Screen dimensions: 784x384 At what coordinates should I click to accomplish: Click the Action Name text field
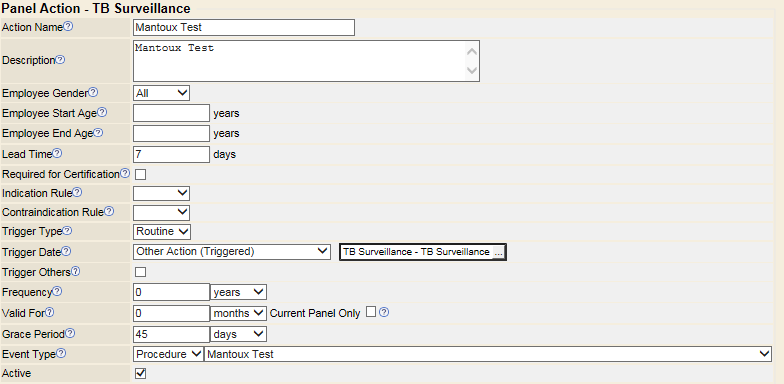[244, 28]
